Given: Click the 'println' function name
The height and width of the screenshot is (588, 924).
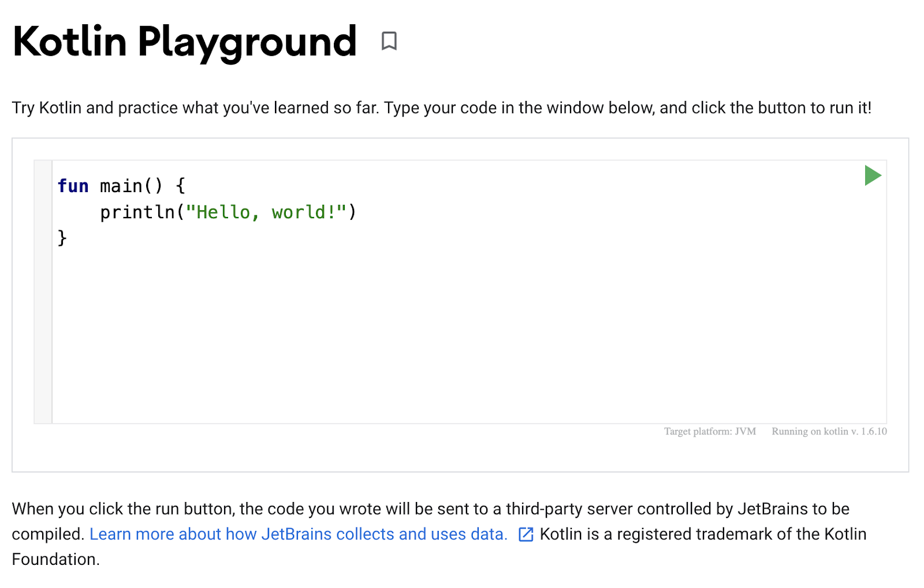Looking at the screenshot, I should pyautogui.click(x=137, y=212).
